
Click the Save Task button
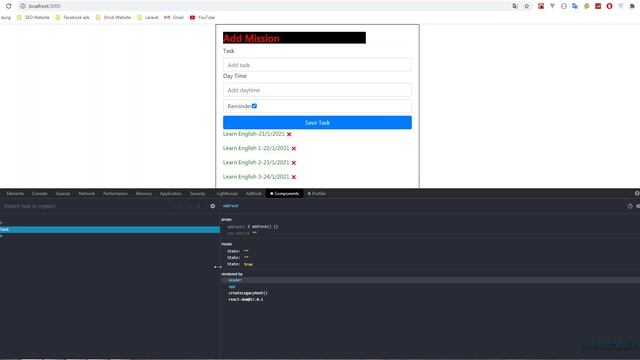(317, 122)
